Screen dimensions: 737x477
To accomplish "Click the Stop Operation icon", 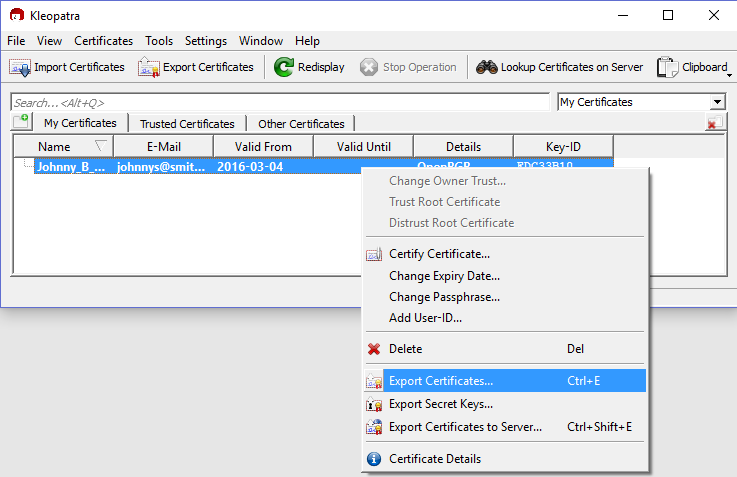I will 369,67.
